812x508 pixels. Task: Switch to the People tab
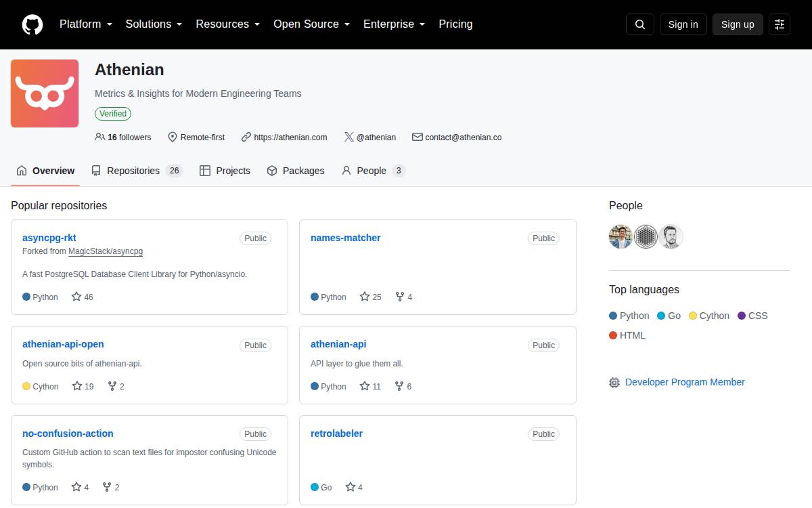[x=374, y=171]
